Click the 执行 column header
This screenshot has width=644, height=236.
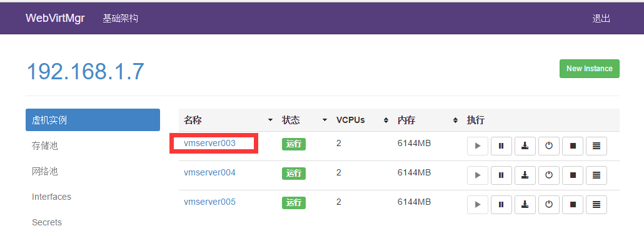tap(476, 120)
